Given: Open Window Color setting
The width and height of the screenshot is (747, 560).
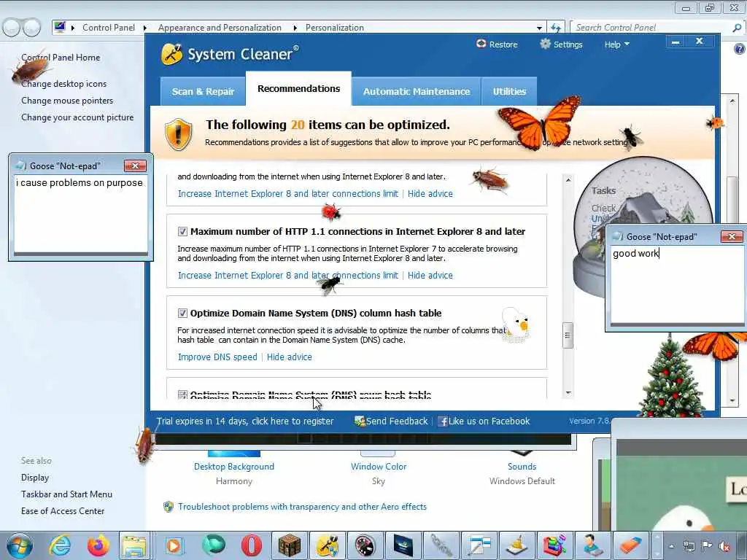Looking at the screenshot, I should click(x=379, y=467).
